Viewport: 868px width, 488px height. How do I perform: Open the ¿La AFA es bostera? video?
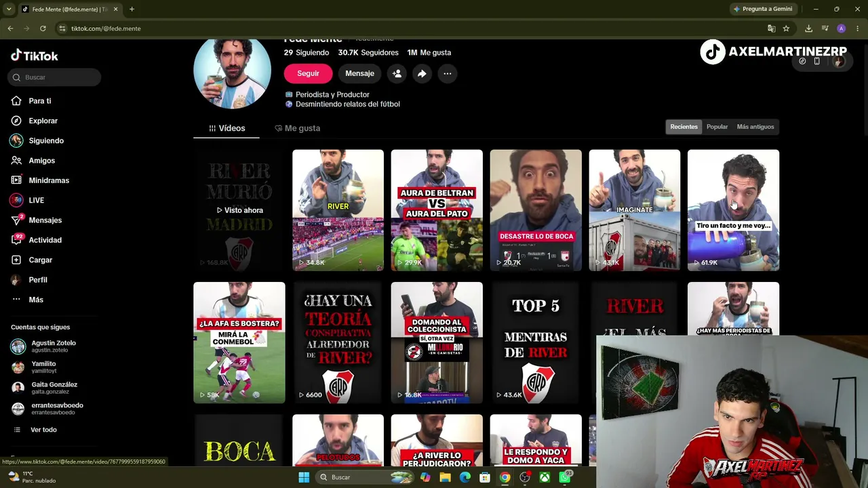239,343
